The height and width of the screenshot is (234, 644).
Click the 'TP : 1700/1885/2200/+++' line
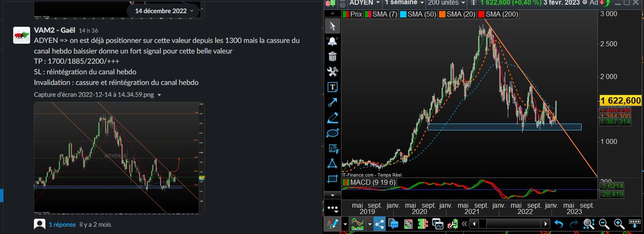point(70,62)
